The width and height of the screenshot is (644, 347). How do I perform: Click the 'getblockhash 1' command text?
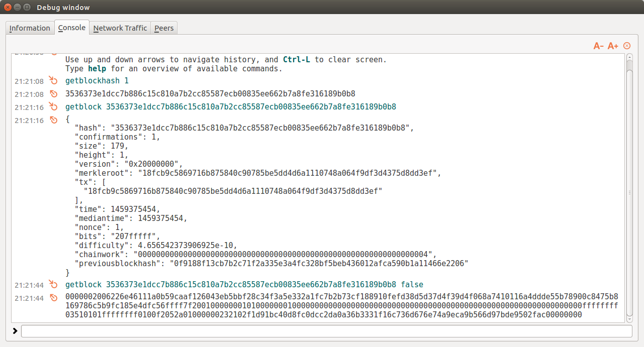click(97, 80)
